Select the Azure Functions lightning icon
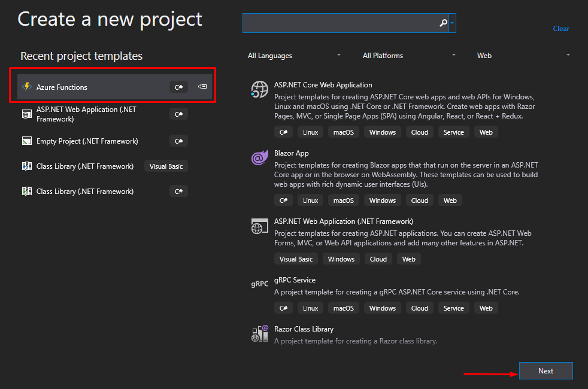 [x=28, y=85]
